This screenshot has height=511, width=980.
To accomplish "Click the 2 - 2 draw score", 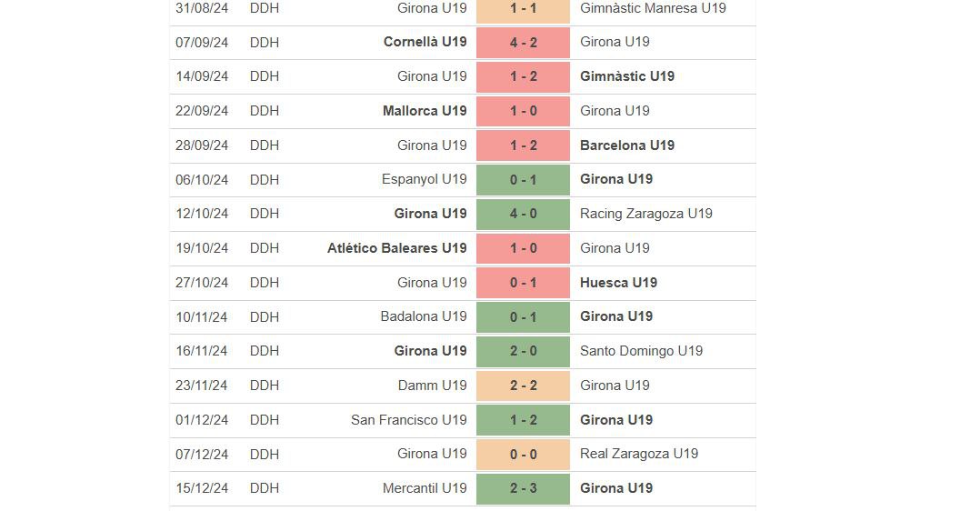I will pyautogui.click(x=523, y=386).
